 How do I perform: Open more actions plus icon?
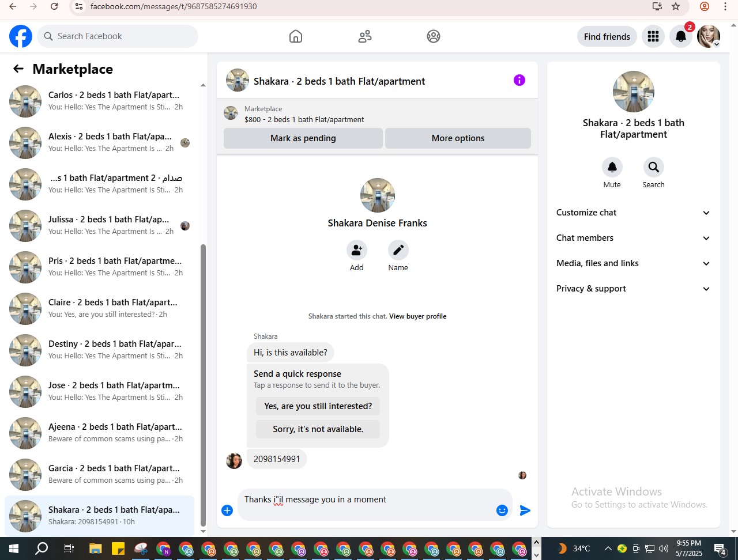tap(227, 510)
